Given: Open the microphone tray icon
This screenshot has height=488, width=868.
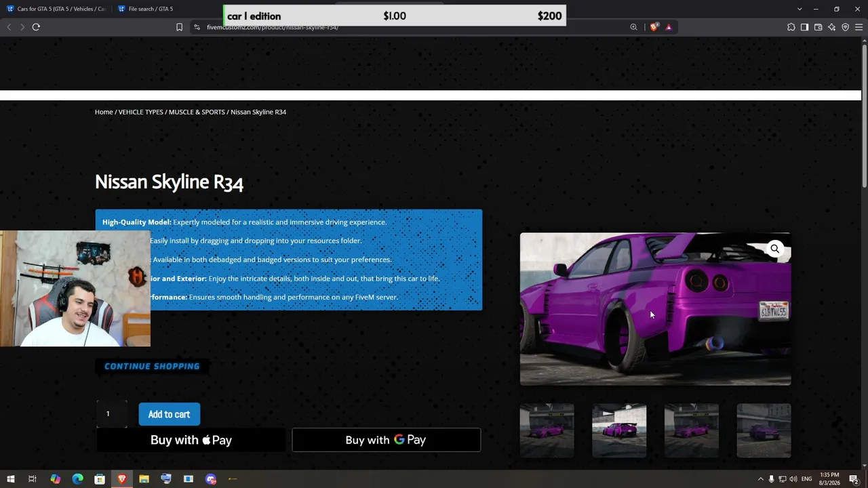Looking at the screenshot, I should [x=771, y=479].
